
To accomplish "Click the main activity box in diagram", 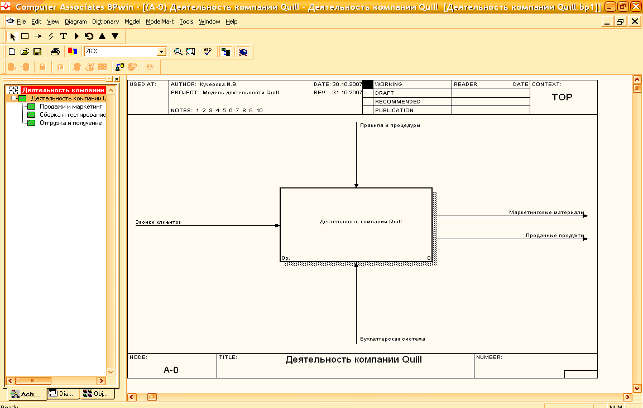I will [x=356, y=225].
